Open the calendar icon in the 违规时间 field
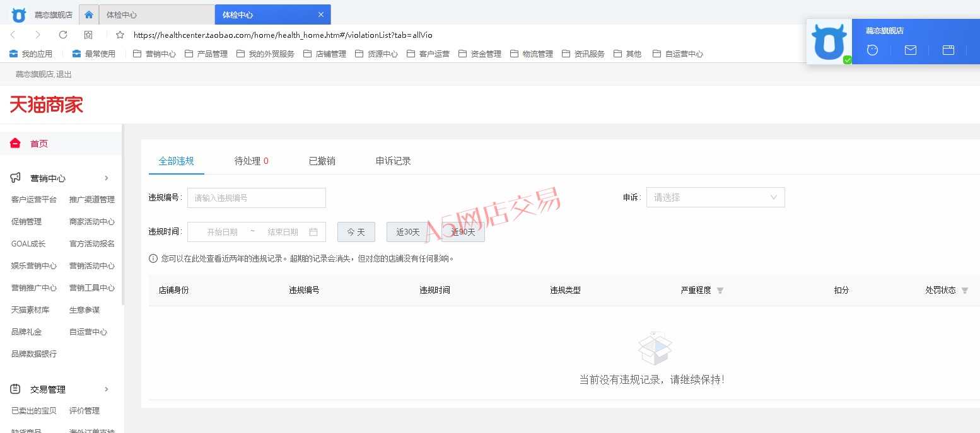Viewport: 980px width, 433px height. click(313, 232)
